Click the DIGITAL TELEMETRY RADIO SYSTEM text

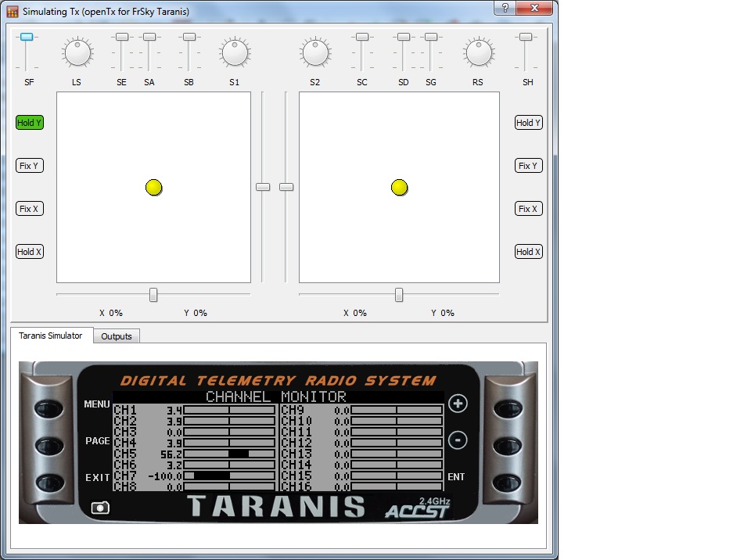[278, 381]
